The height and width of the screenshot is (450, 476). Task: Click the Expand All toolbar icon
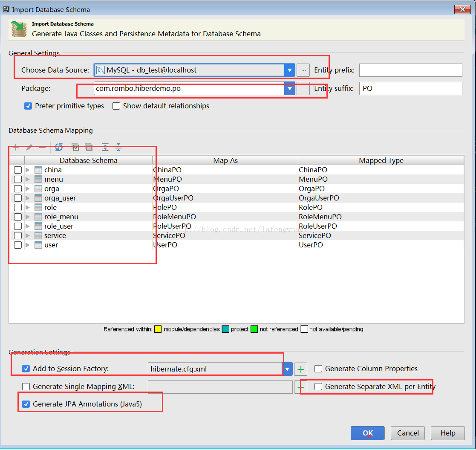coord(105,148)
